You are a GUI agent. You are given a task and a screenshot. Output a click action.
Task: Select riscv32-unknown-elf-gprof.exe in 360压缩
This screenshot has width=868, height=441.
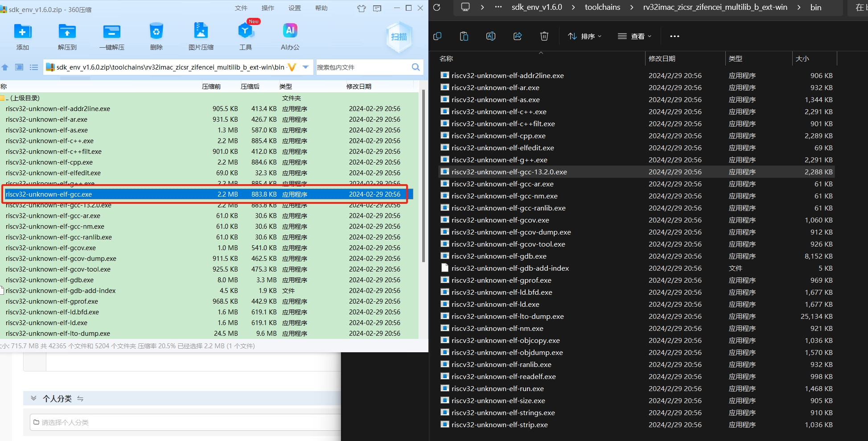click(209, 301)
